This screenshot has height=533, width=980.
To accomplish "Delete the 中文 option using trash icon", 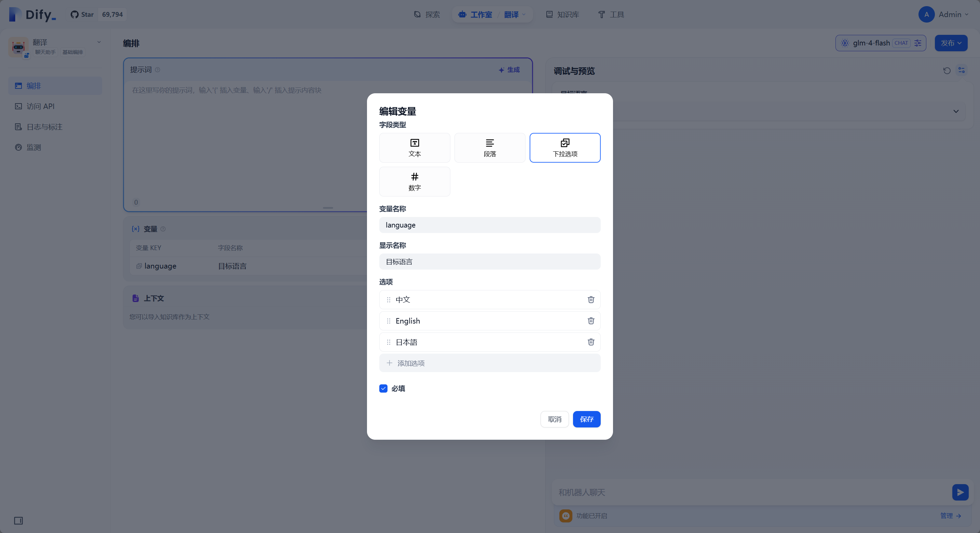I will 590,299.
